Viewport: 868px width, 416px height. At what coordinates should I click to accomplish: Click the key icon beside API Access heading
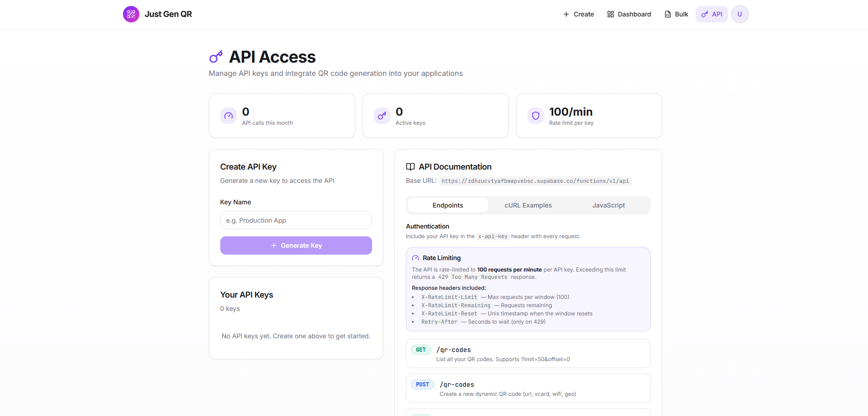pyautogui.click(x=216, y=57)
